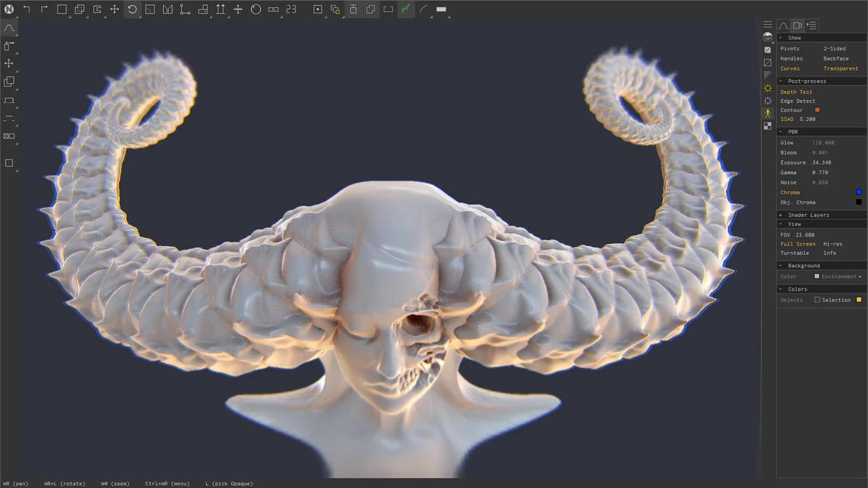Enable the Selection checkbox under Colors

[x=817, y=299]
